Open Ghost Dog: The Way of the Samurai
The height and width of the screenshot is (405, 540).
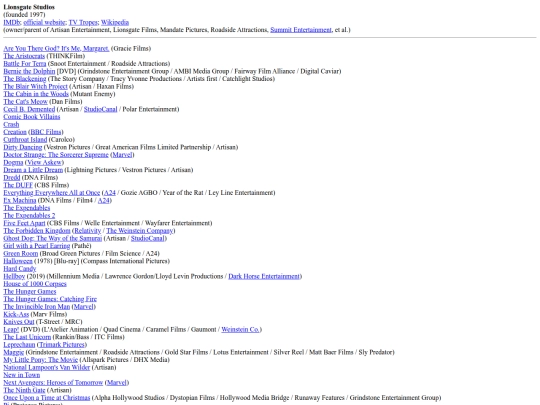(53, 238)
